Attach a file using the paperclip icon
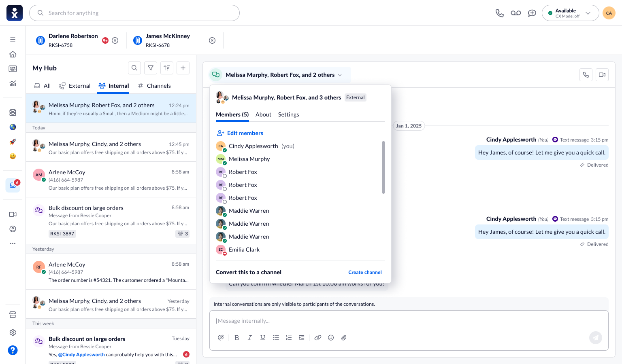This screenshot has height=364, width=622. (344, 338)
